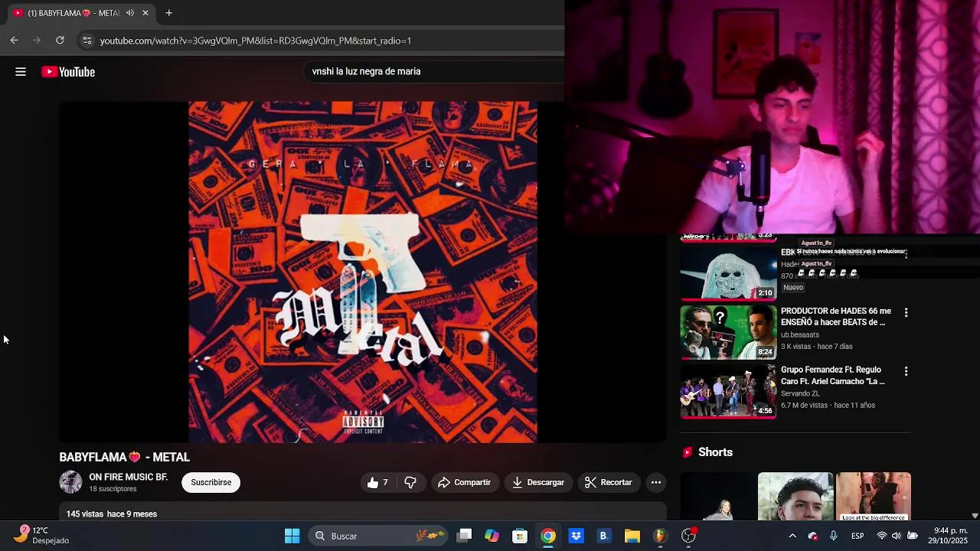Open the blue B app on the taskbar
Viewport: 980px width, 551px height.
(x=603, y=536)
